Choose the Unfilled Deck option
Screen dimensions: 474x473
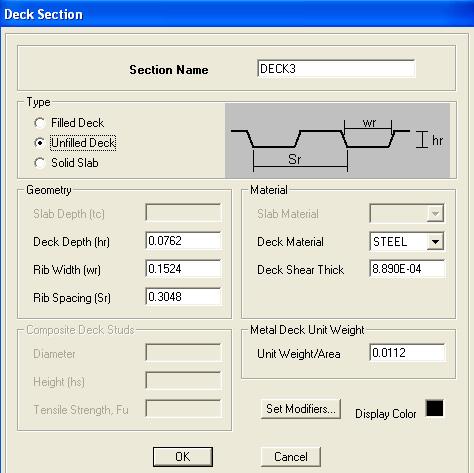pyautogui.click(x=40, y=143)
